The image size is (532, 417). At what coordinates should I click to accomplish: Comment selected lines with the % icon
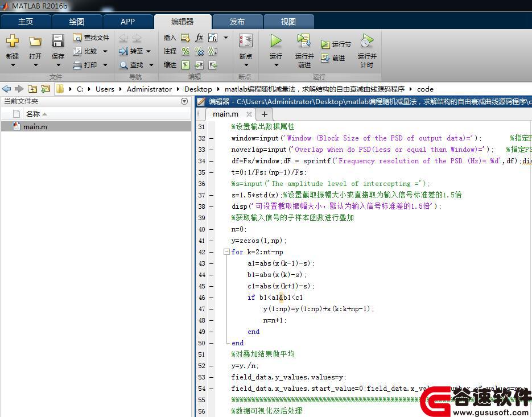point(185,51)
